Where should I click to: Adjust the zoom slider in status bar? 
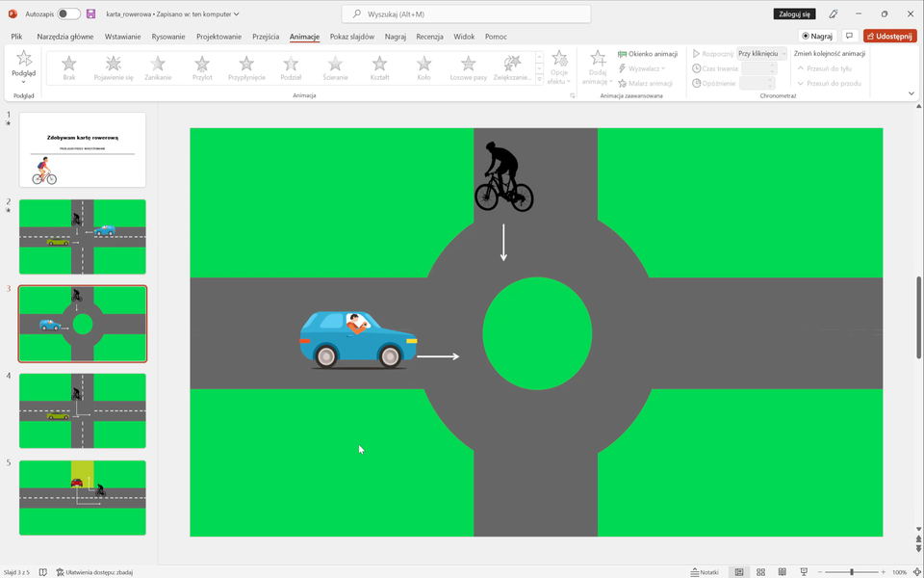(x=852, y=572)
